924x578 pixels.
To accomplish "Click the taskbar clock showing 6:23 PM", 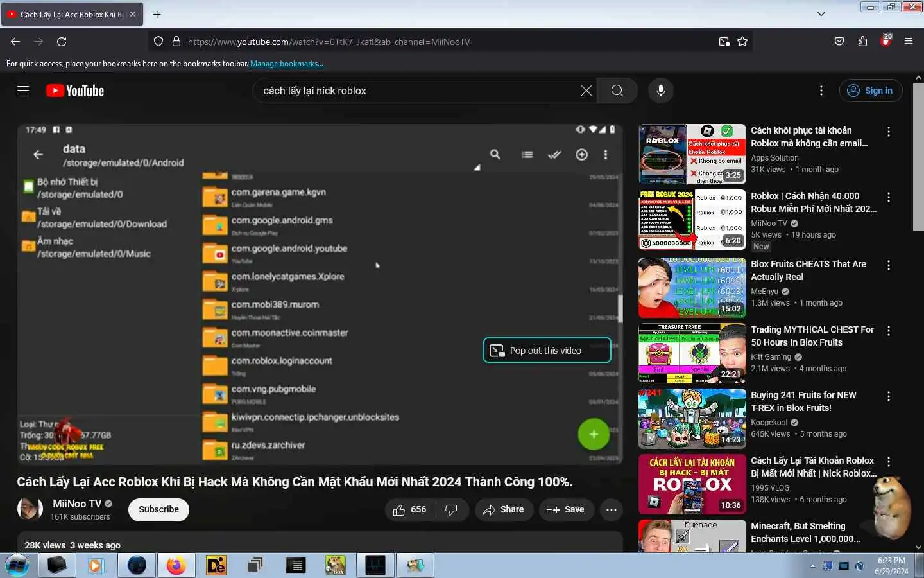I will click(891, 566).
